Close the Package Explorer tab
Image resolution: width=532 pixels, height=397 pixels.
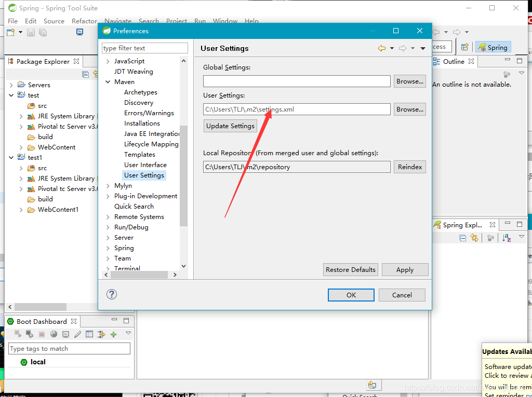pyautogui.click(x=76, y=61)
